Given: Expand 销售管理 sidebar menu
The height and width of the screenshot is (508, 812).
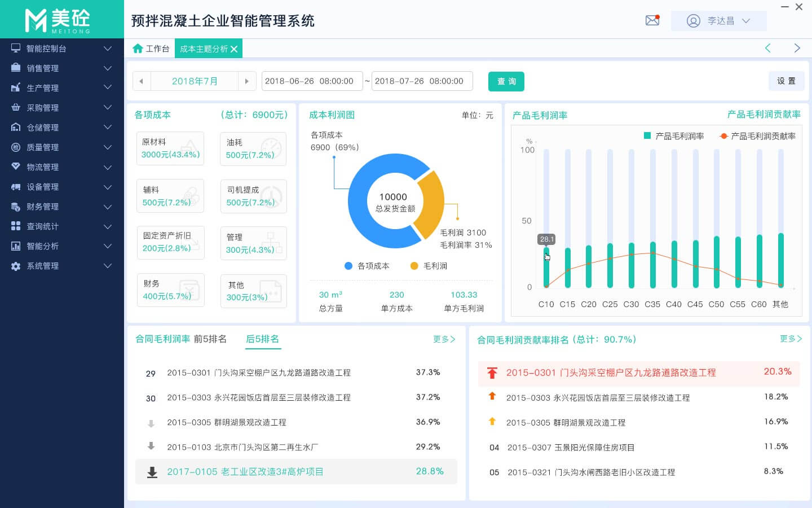Looking at the screenshot, I should [62, 68].
